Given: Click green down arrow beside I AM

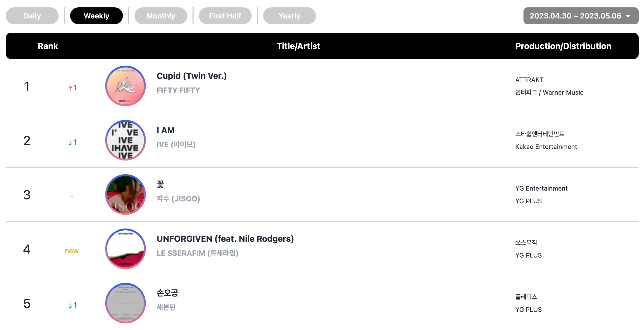Looking at the screenshot, I should (x=70, y=143).
